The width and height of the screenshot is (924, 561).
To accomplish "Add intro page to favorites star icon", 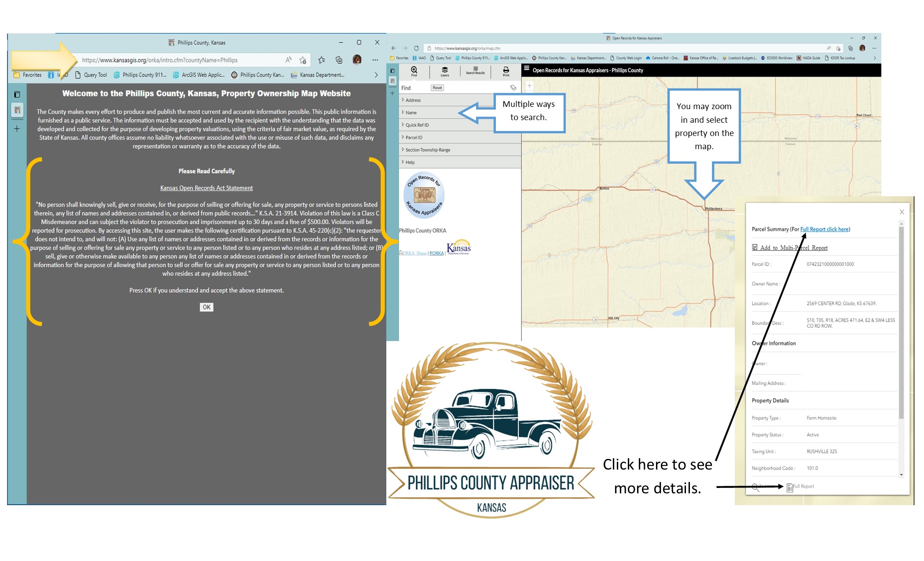I will [303, 60].
